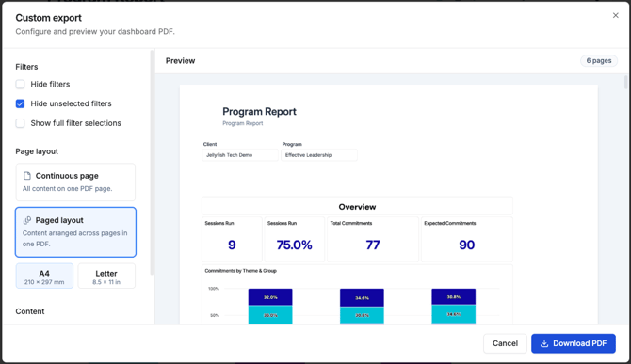
Task: Click the Total Commitments 77 card
Action: (x=373, y=240)
